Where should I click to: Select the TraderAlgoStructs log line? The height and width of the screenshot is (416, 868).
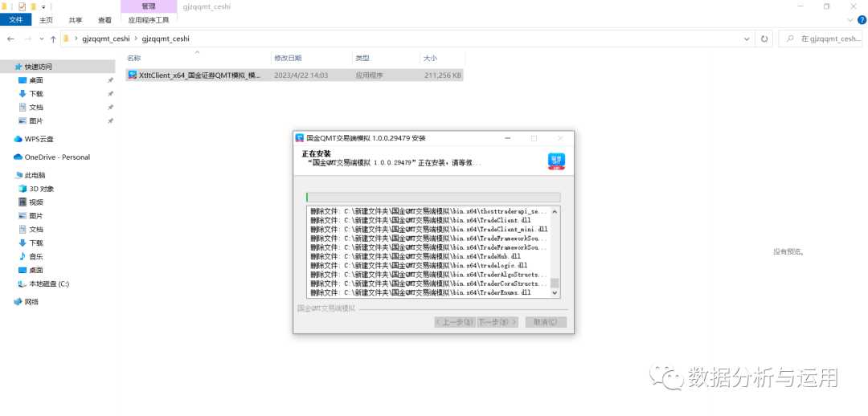[x=429, y=275]
